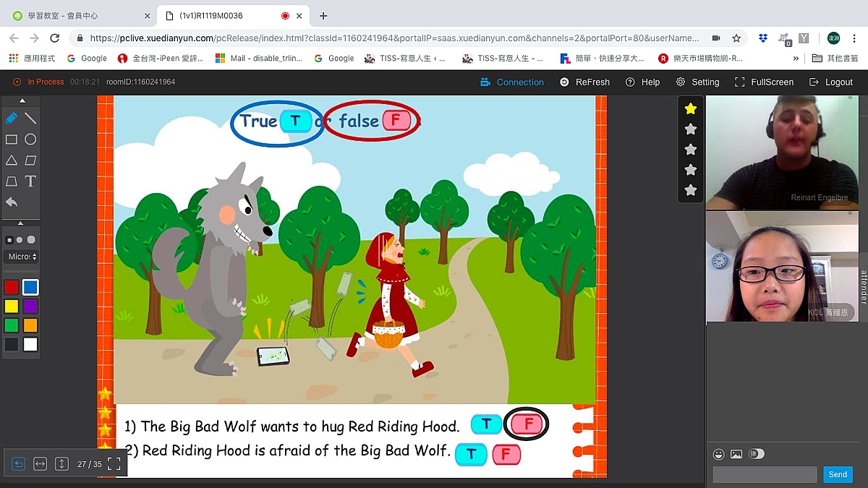Activate the text tool

coord(30,181)
